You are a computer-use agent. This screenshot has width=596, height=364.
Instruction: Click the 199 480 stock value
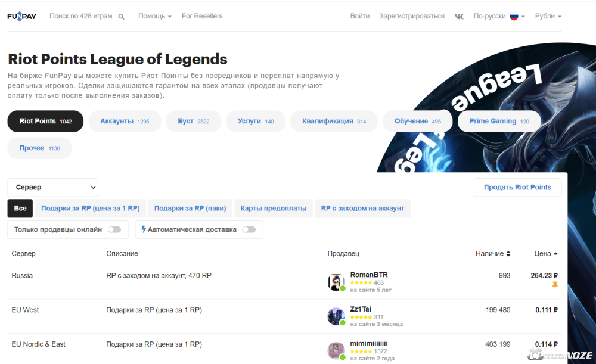(x=498, y=310)
